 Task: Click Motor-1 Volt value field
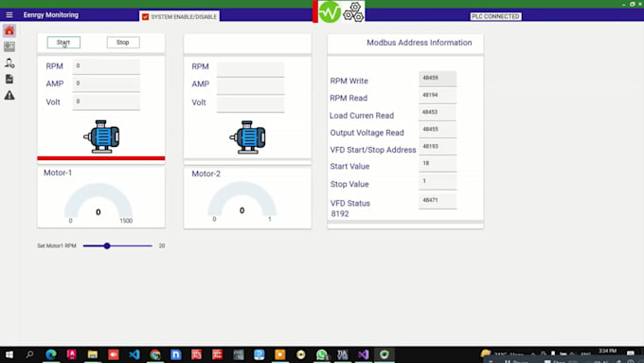pos(106,102)
